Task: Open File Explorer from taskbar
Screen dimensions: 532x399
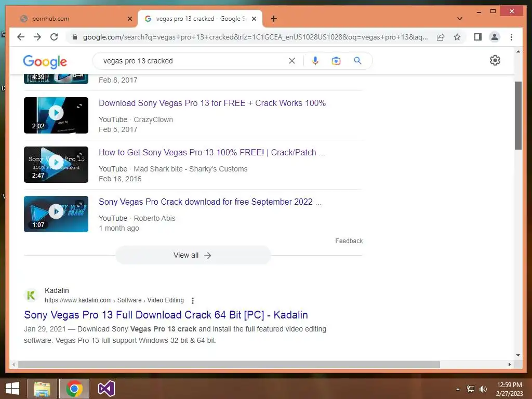Action: (42, 389)
